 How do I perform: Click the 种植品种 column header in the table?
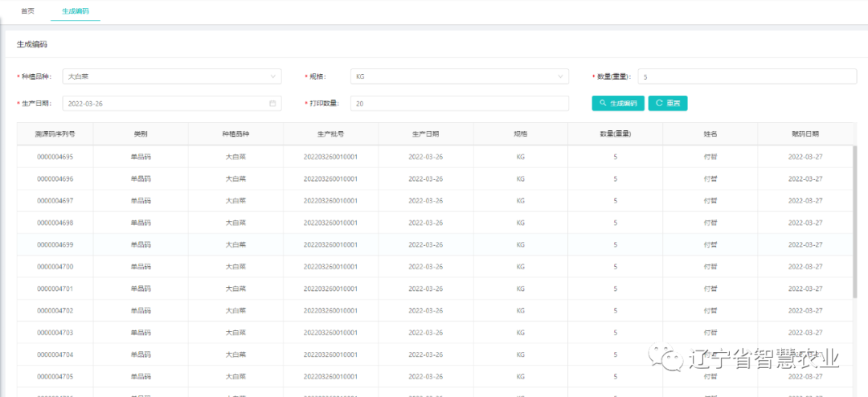coord(235,134)
